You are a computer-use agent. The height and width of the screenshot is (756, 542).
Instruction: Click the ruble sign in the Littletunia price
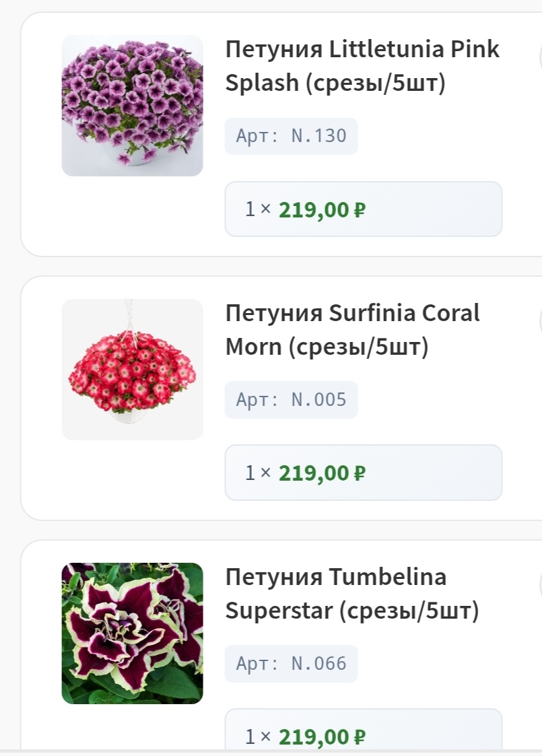(360, 210)
